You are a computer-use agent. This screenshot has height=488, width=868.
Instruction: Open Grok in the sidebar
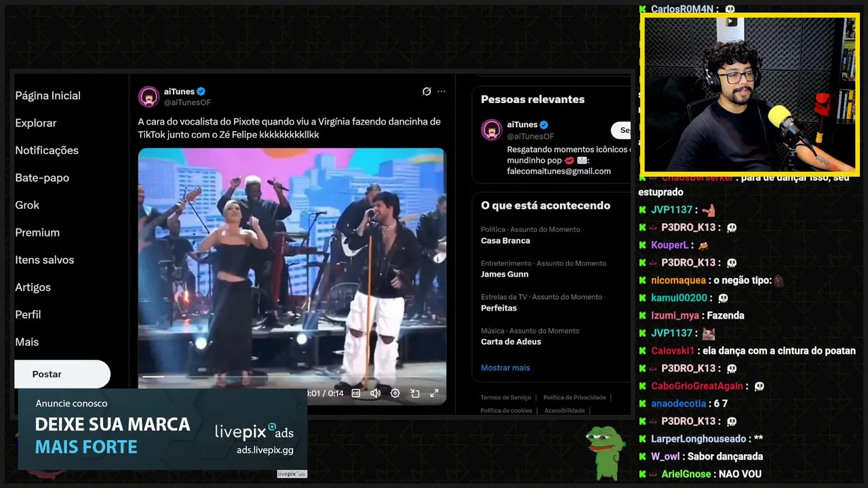coord(27,205)
